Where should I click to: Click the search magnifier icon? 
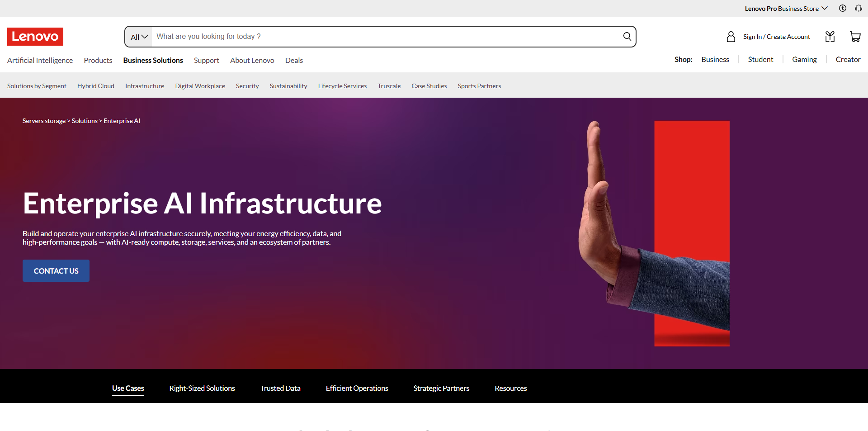[627, 37]
